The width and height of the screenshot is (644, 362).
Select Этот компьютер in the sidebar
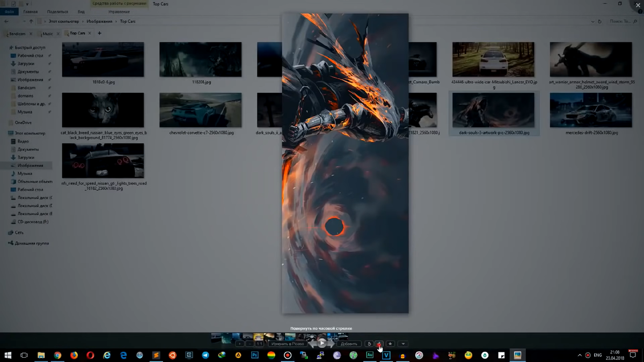coord(30,134)
